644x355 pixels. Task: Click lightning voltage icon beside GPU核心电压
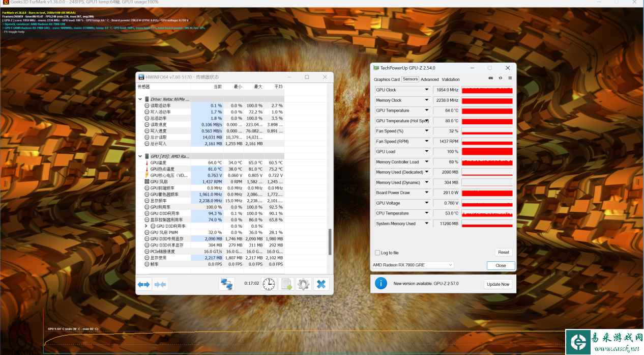tap(147, 175)
